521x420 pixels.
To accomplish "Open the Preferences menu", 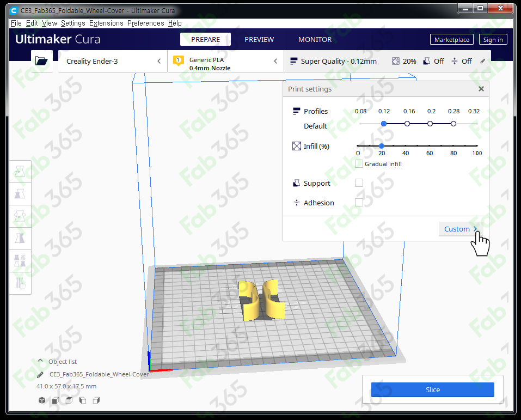I will [x=145, y=23].
